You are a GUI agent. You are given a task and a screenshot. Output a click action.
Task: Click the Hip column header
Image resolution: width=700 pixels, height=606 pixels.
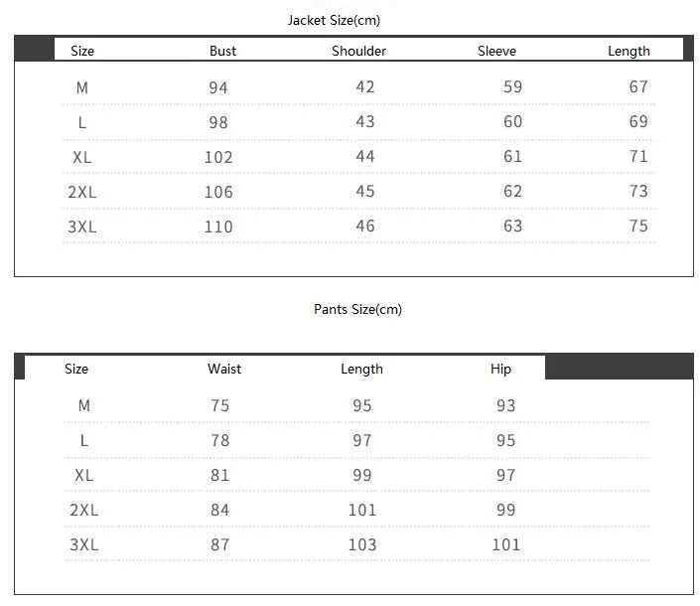pos(500,369)
